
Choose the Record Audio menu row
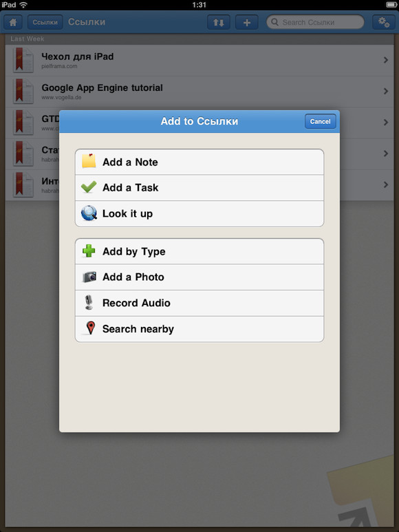pyautogui.click(x=199, y=303)
